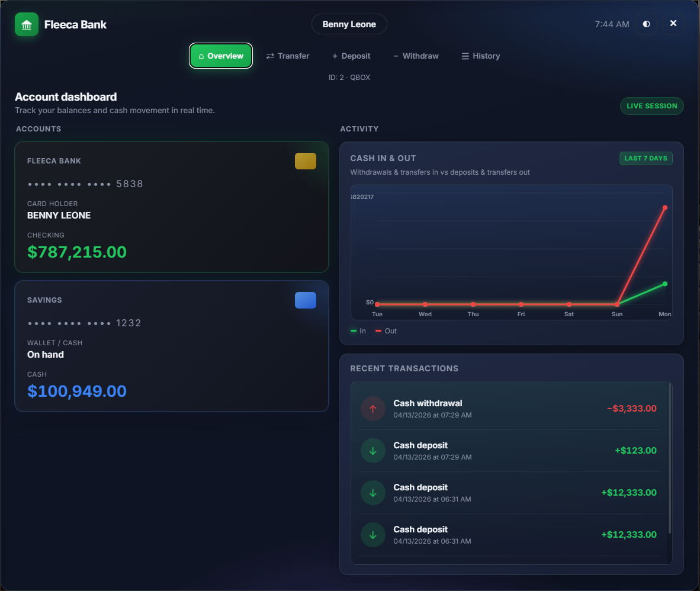
Task: Click the In legend entry
Action: click(x=358, y=331)
